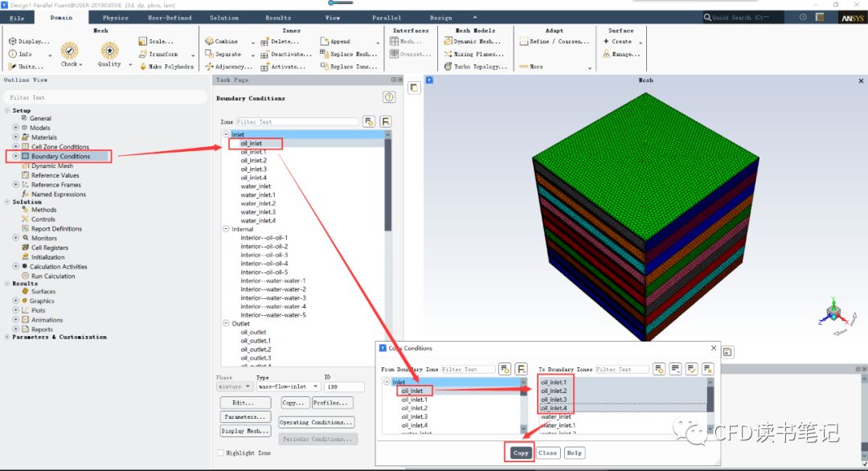Select water_inlet in Boundary Conditions zone list
868x471 pixels.
[256, 186]
